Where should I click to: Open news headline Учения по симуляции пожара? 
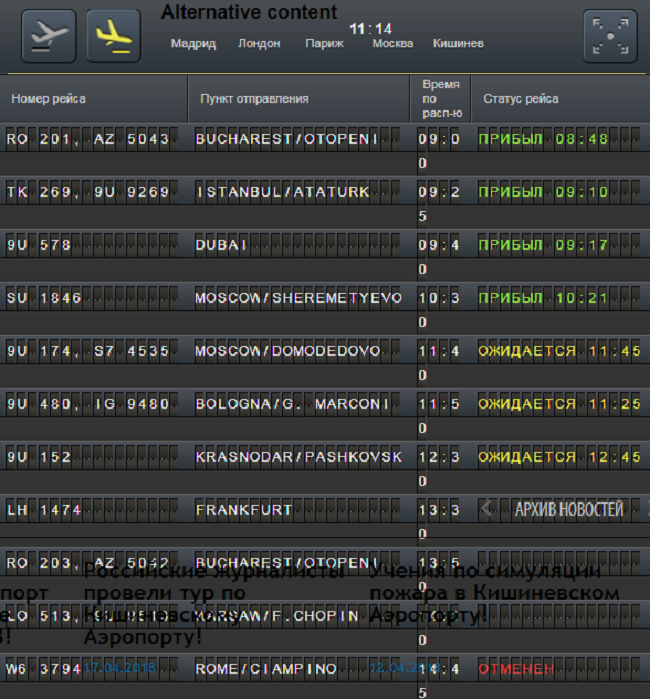click(x=495, y=593)
